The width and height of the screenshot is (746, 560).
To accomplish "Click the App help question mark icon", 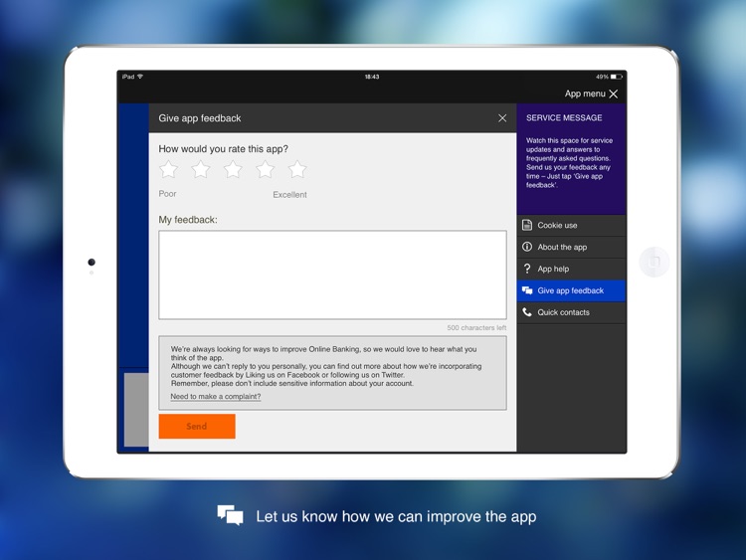I will click(x=527, y=269).
